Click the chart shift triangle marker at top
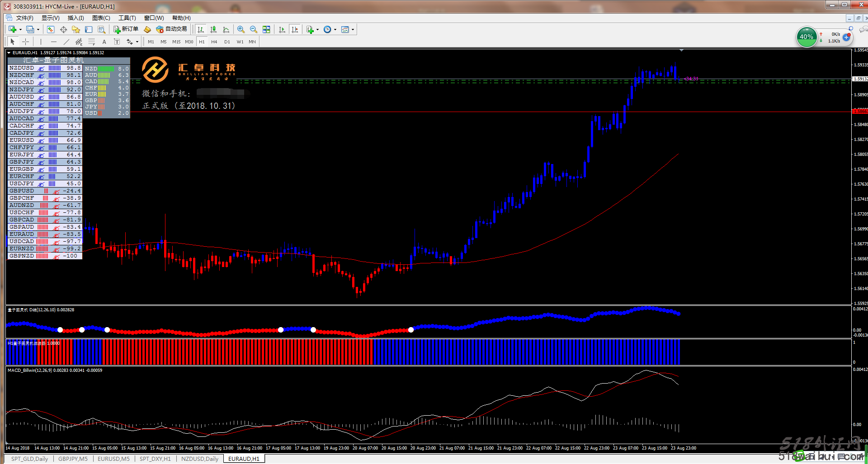868x464 pixels. tap(681, 50)
